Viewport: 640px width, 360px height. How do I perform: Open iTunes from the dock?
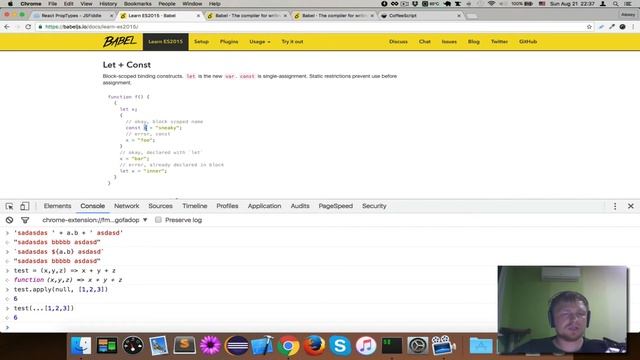tap(366, 346)
